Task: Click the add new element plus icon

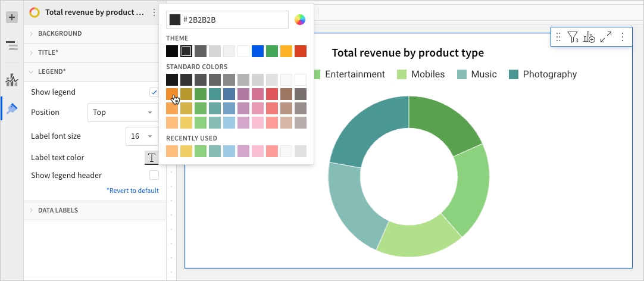Action: (x=12, y=17)
